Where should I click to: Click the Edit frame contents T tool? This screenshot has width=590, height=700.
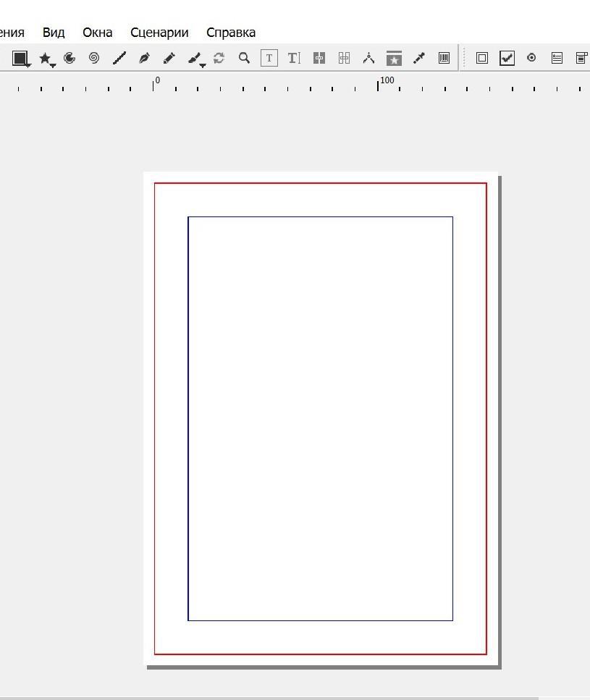tap(269, 58)
